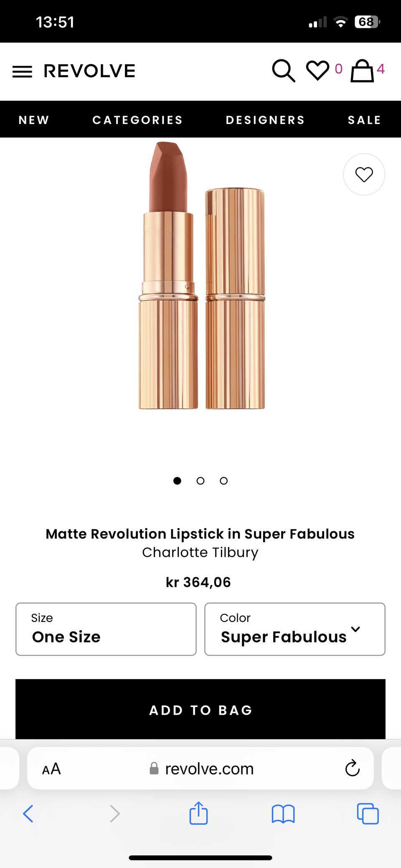This screenshot has height=868, width=401.
Task: Tap the Safari share icon
Action: tap(198, 813)
